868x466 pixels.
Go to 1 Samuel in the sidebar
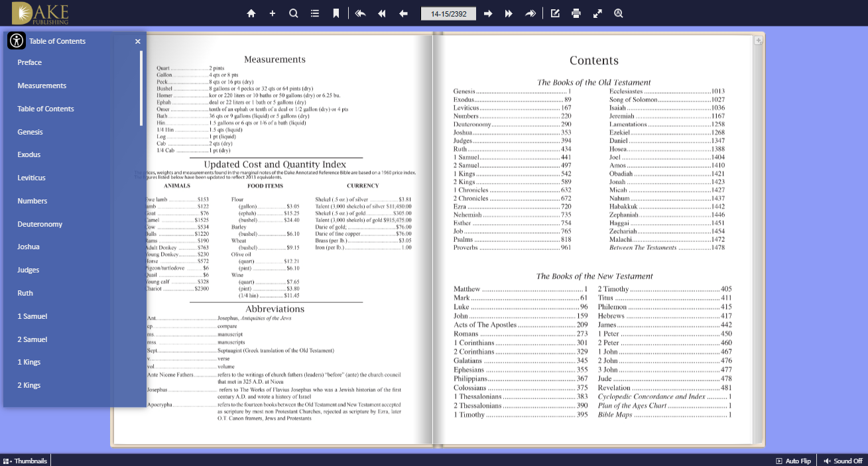pyautogui.click(x=32, y=316)
